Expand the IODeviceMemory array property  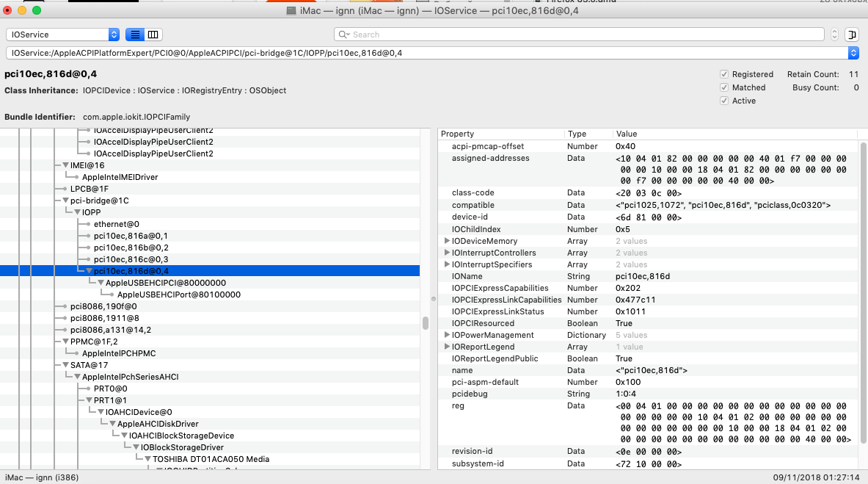click(447, 241)
